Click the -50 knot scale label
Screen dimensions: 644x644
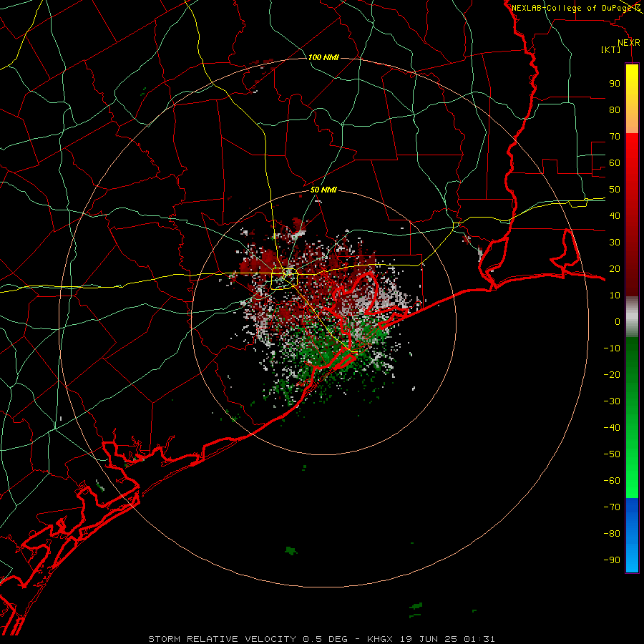(x=612, y=454)
